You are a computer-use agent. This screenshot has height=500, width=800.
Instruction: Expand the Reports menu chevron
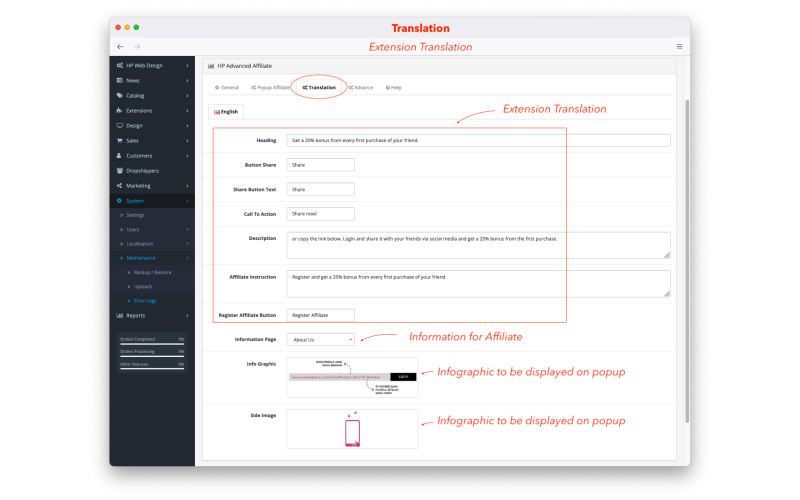(x=187, y=316)
